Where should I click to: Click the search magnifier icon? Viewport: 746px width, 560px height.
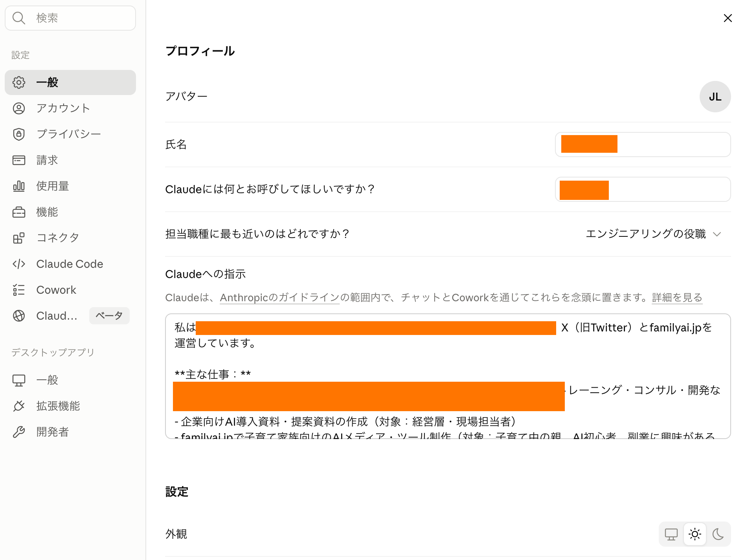click(18, 18)
